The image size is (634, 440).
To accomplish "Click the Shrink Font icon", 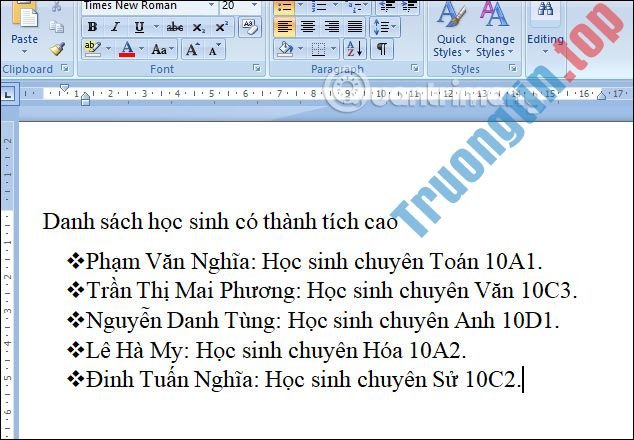I will click(x=214, y=50).
